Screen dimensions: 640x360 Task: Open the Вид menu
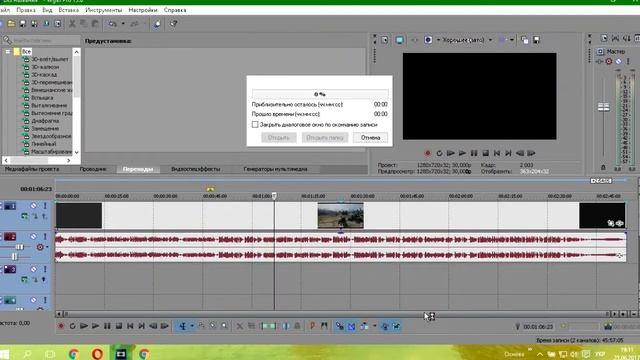click(47, 10)
